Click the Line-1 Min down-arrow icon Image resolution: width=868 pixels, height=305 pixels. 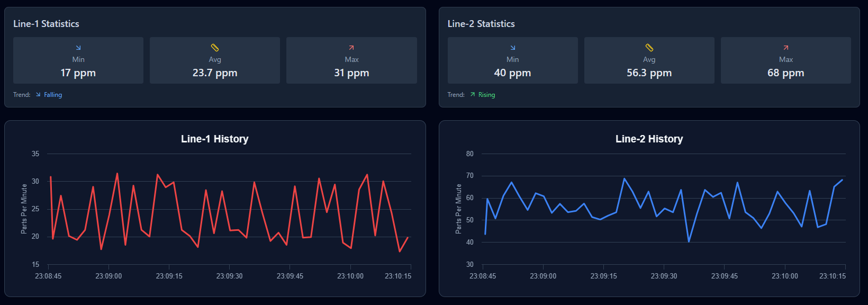click(78, 48)
